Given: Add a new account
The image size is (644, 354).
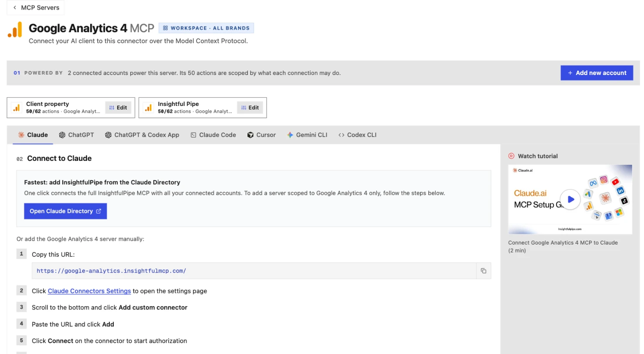Looking at the screenshot, I should pyautogui.click(x=597, y=73).
